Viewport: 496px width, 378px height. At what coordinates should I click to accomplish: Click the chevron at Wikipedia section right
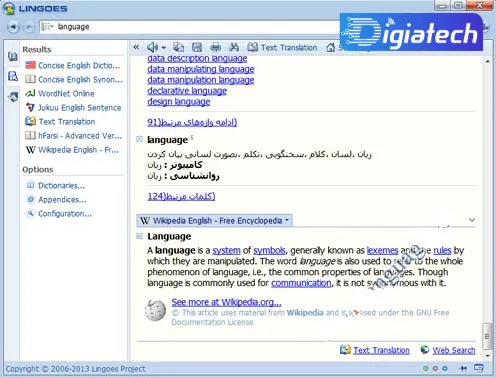[472, 220]
